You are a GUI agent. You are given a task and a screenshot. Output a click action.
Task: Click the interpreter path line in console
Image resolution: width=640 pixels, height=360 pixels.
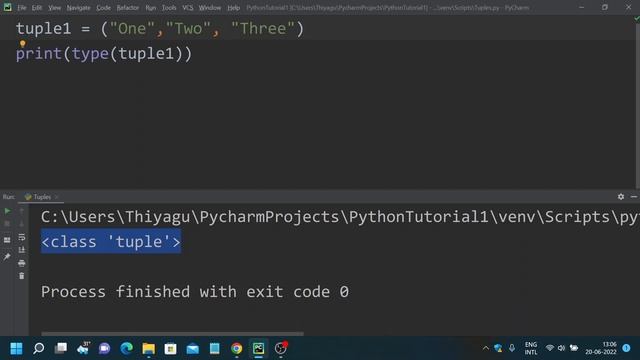coord(340,217)
